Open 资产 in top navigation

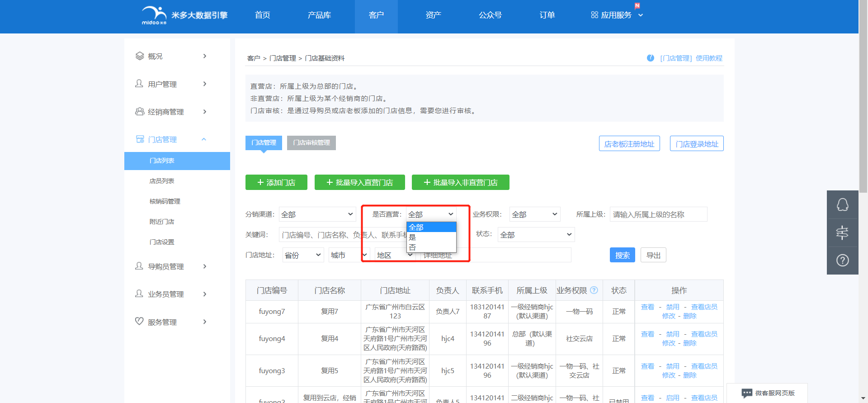tap(434, 15)
